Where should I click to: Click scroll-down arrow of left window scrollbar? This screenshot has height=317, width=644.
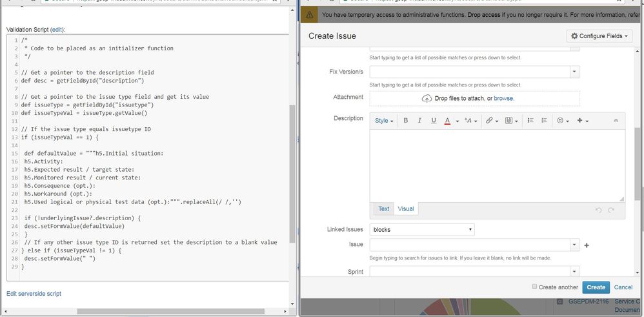point(292,304)
